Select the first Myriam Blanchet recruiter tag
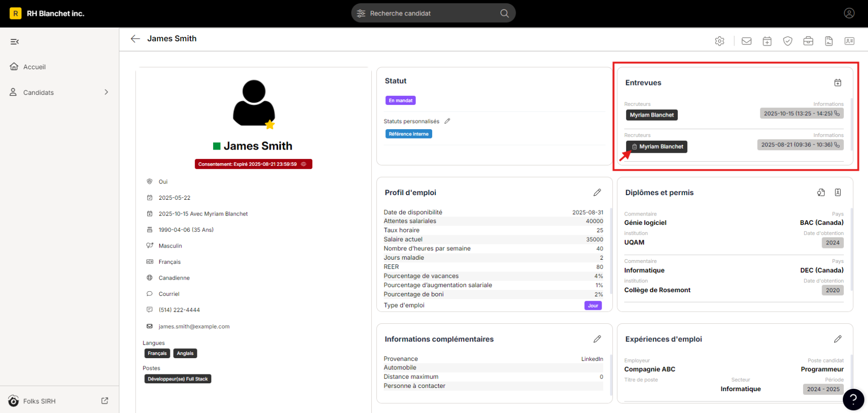The width and height of the screenshot is (868, 413). [x=652, y=115]
